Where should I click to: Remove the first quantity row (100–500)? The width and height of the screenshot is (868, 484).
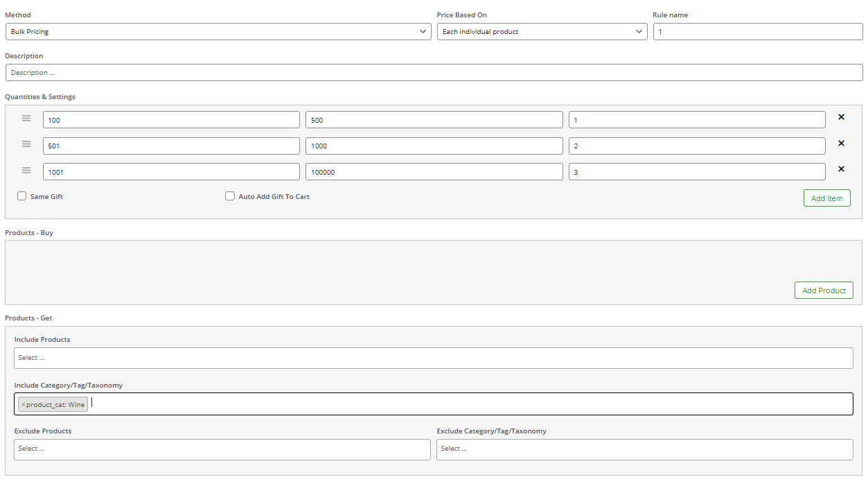841,117
